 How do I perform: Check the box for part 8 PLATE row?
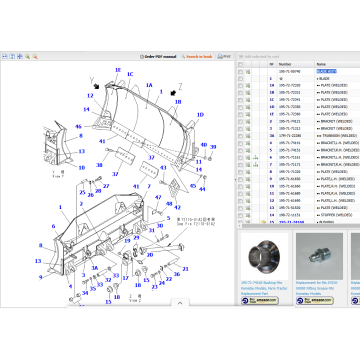(240, 172)
